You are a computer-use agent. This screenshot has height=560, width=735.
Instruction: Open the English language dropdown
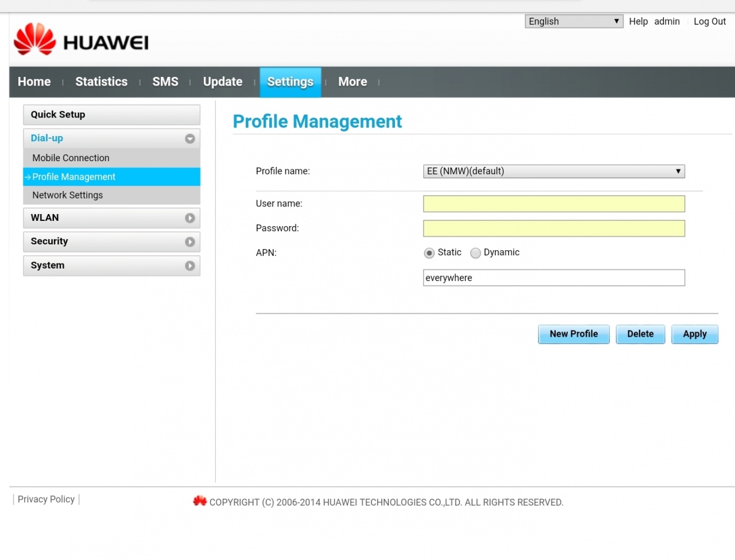[574, 21]
